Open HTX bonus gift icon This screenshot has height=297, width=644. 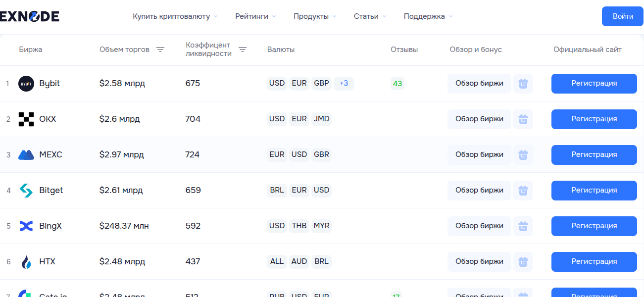coord(523,262)
